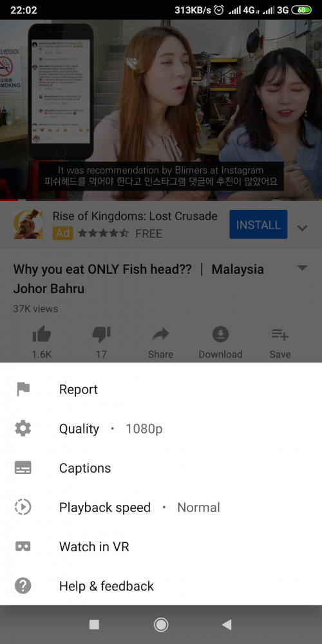Download the video using Download icon
Screen dimensions: 322x644
[x=220, y=335]
